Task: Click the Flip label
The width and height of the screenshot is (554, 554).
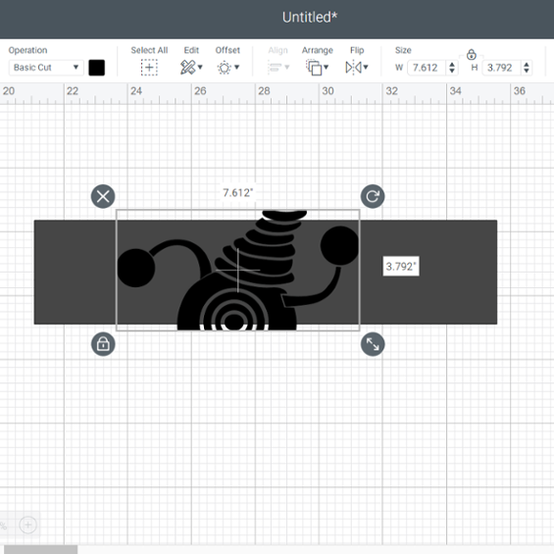Action: (357, 50)
